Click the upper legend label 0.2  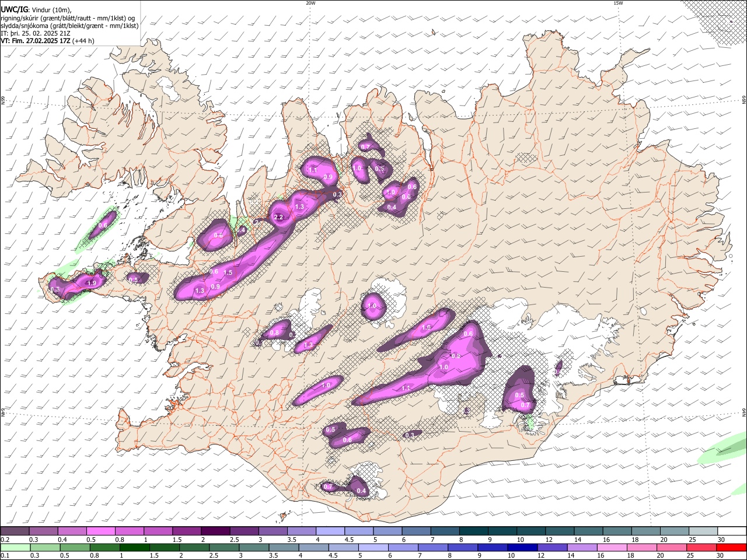click(4, 540)
